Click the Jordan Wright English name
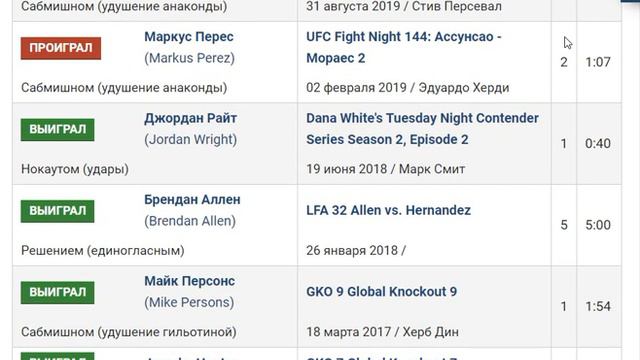Image resolution: width=640 pixels, height=360 pixels. click(x=191, y=140)
